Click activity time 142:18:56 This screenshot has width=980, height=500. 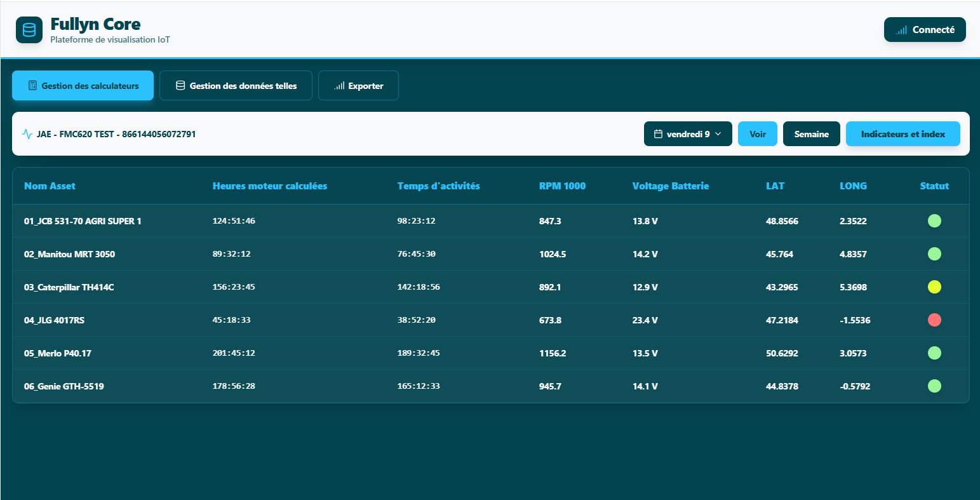tap(419, 287)
